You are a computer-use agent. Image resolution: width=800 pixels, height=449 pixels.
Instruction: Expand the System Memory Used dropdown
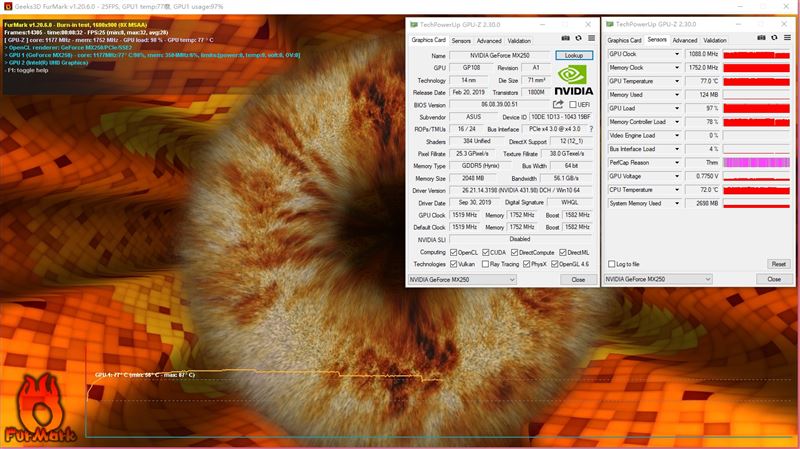pyautogui.click(x=677, y=203)
